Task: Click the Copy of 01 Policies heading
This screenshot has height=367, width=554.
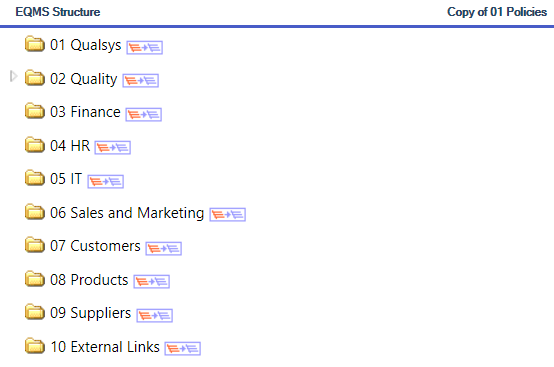Action: [x=497, y=12]
